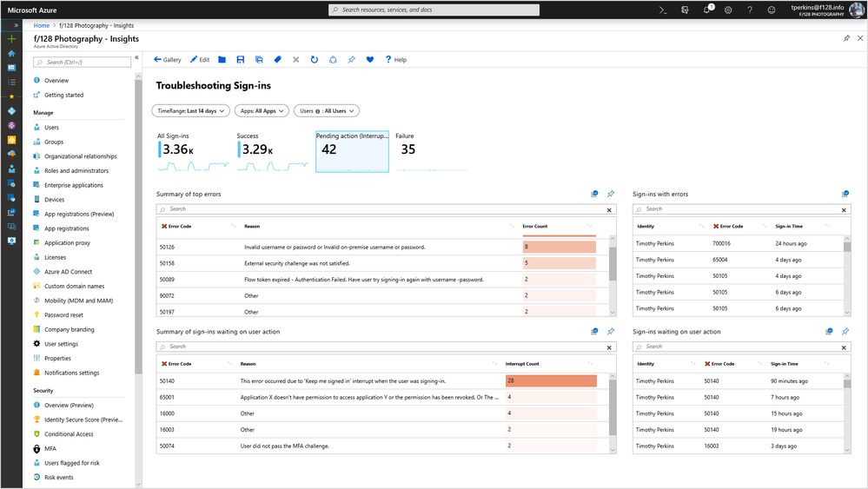Open the feedback smiley icon

coord(772,10)
